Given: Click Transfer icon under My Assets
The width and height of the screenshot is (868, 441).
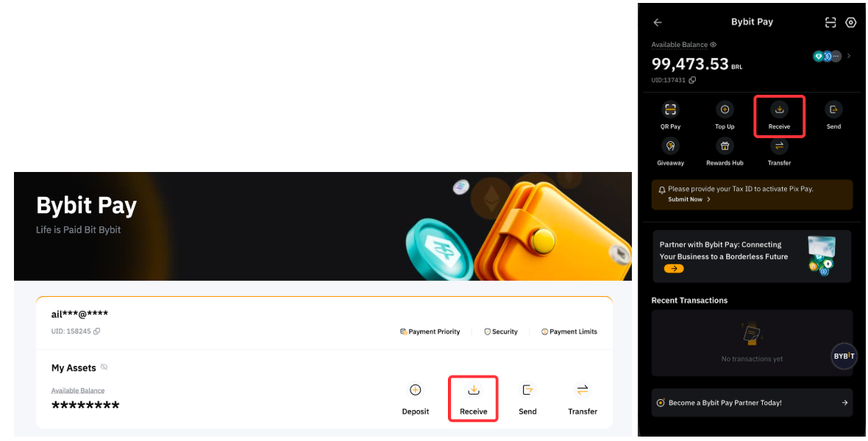Looking at the screenshot, I should click(x=583, y=390).
